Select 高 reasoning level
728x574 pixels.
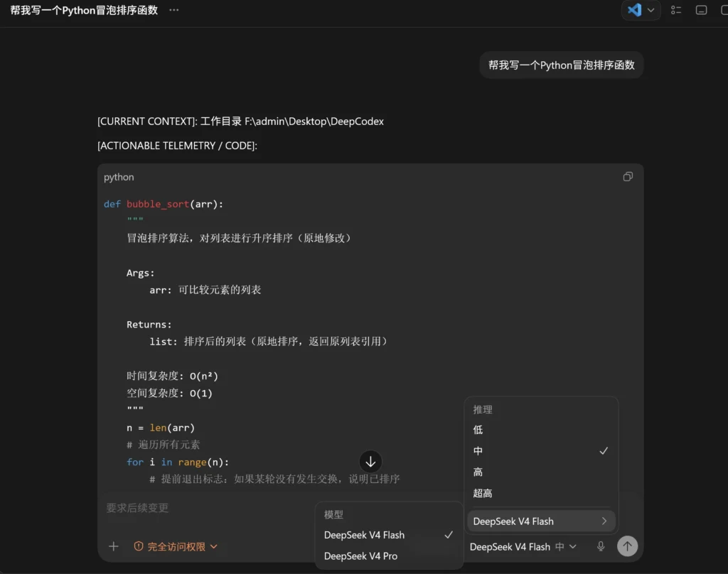point(541,472)
